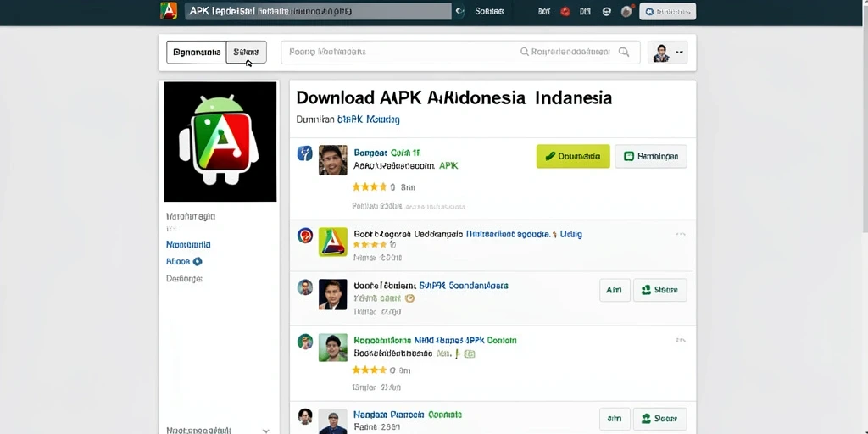Open the green-background face thumbnail
868x434 pixels.
[x=333, y=348]
